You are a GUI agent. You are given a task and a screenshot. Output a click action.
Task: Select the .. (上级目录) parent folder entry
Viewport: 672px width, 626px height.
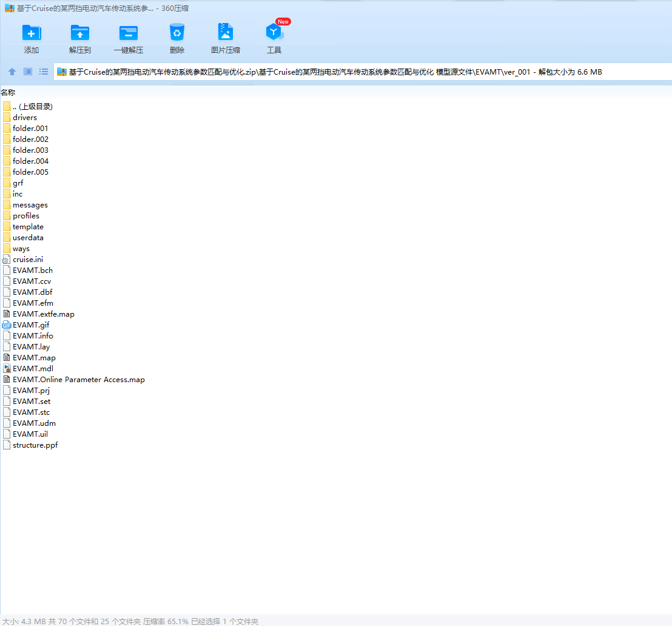[28, 106]
